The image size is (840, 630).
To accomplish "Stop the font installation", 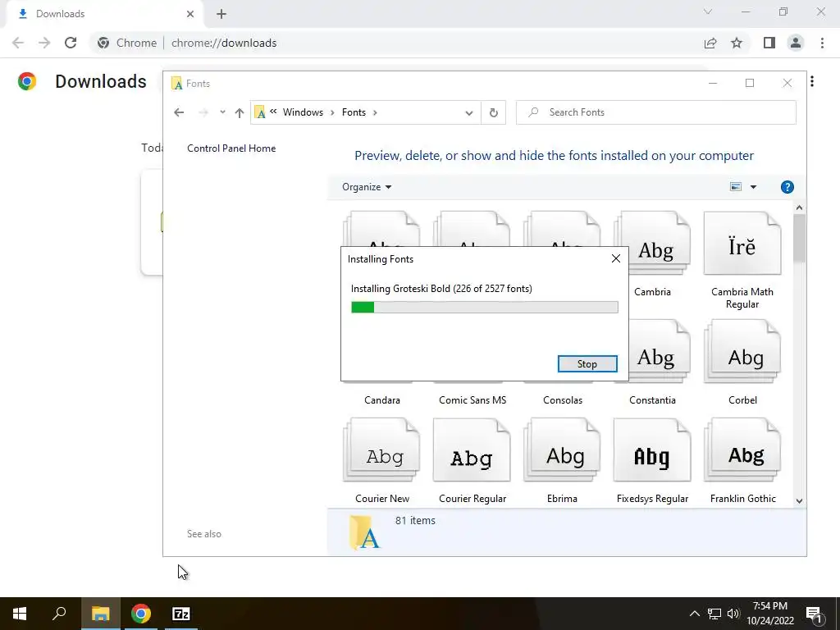I will click(x=587, y=363).
